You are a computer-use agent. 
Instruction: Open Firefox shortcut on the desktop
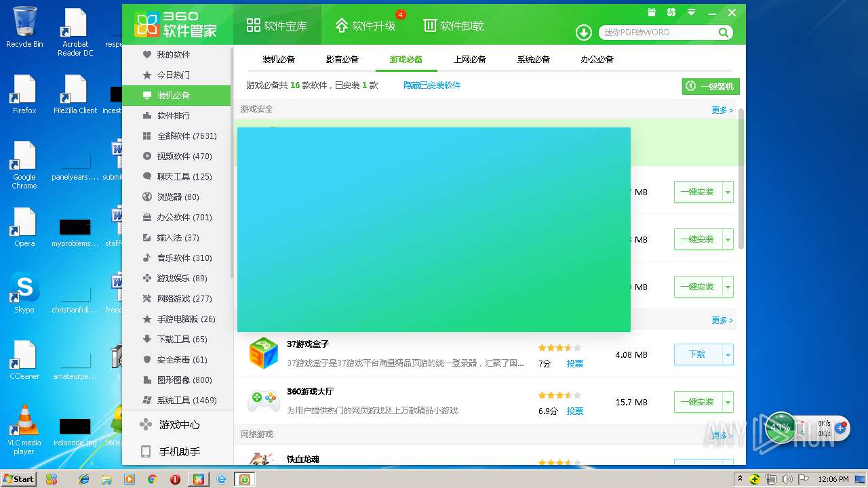(24, 94)
